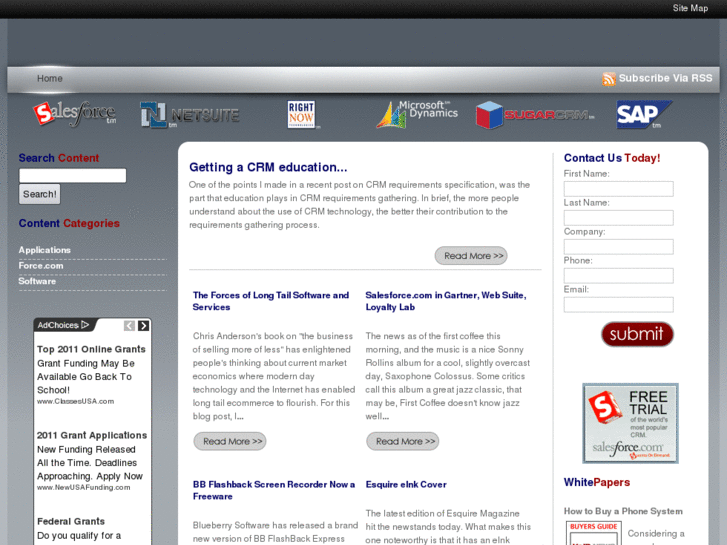The width and height of the screenshot is (727, 545).
Task: Click the Salesforce logo
Action: coord(75,114)
